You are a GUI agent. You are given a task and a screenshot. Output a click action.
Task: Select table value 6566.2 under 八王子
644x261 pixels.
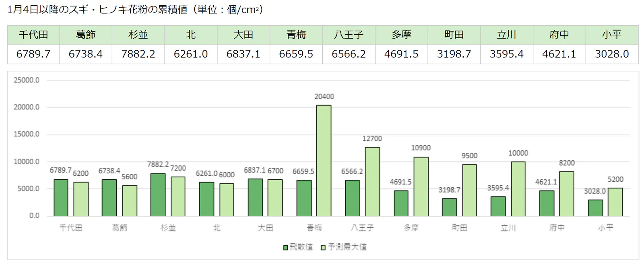(x=349, y=54)
